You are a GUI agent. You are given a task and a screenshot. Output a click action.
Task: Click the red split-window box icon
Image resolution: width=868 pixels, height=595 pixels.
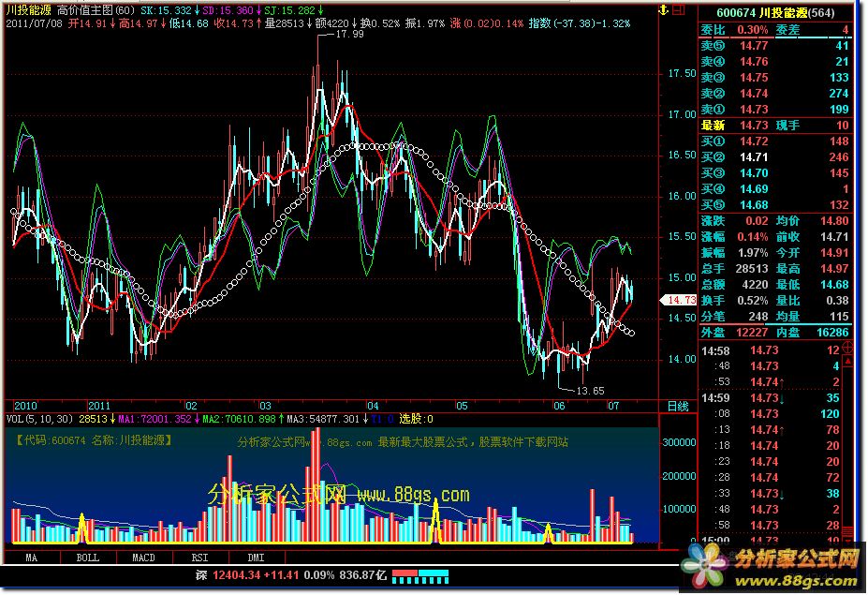click(681, 10)
